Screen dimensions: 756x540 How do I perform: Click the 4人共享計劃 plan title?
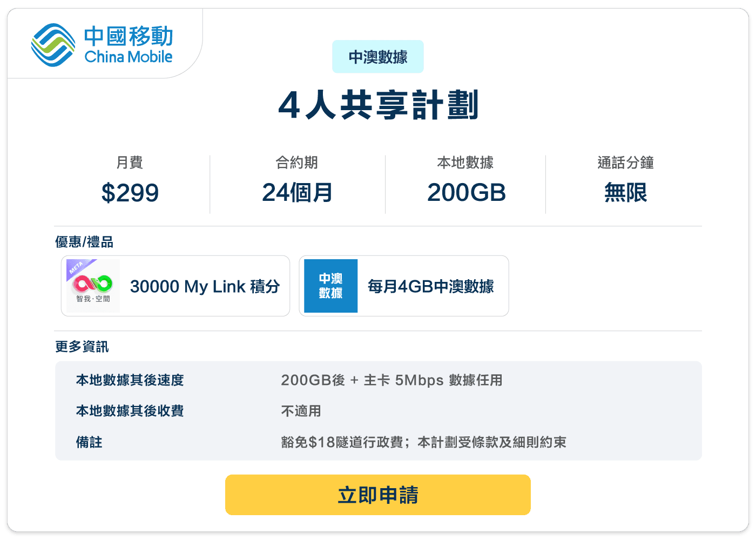[378, 106]
